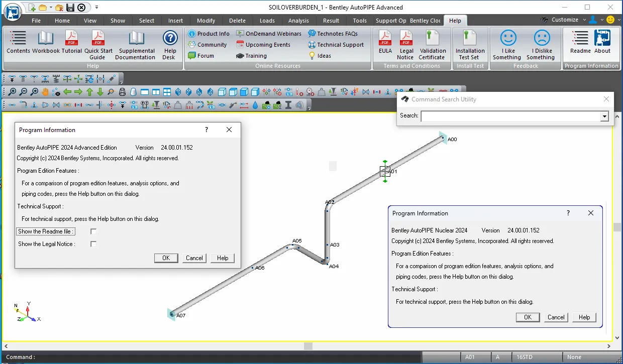Open the Quick Start Guide PDF
The height and width of the screenshot is (364, 623).
(98, 45)
